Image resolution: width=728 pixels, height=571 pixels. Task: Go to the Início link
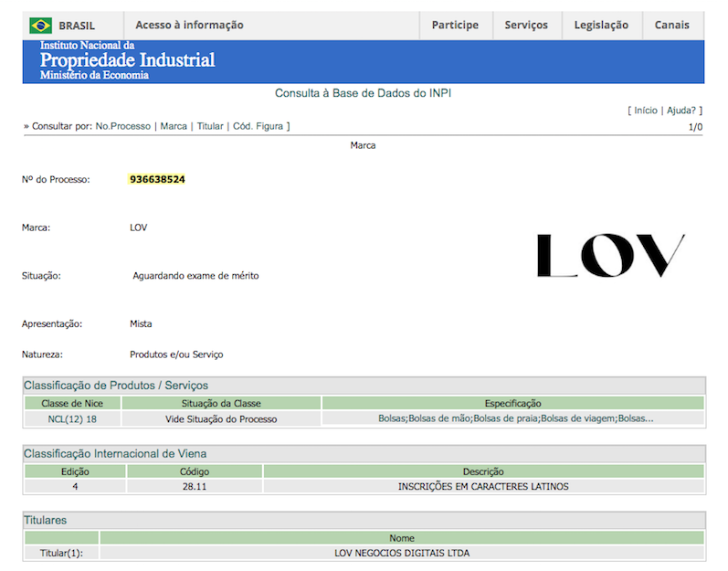pyautogui.click(x=646, y=111)
